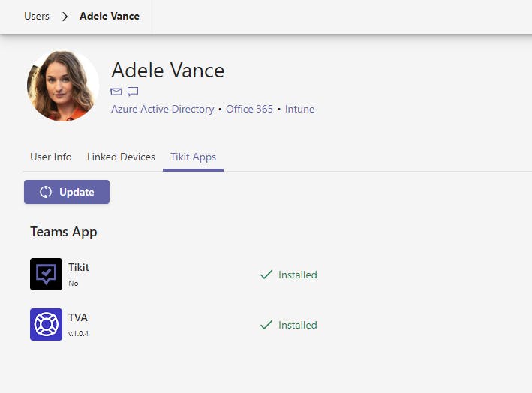Click the Tikit app name
This screenshot has width=532, height=393.
point(79,267)
